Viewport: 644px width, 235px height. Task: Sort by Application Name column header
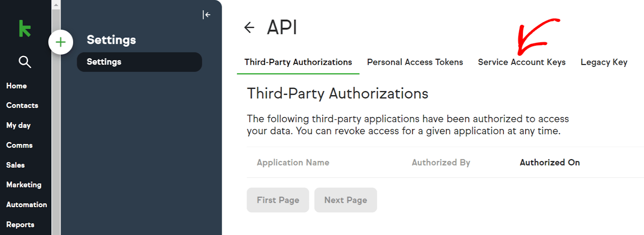coord(293,162)
